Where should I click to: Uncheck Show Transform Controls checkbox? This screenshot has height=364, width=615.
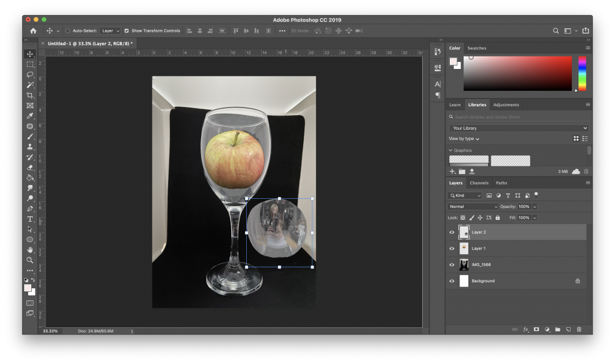[126, 31]
